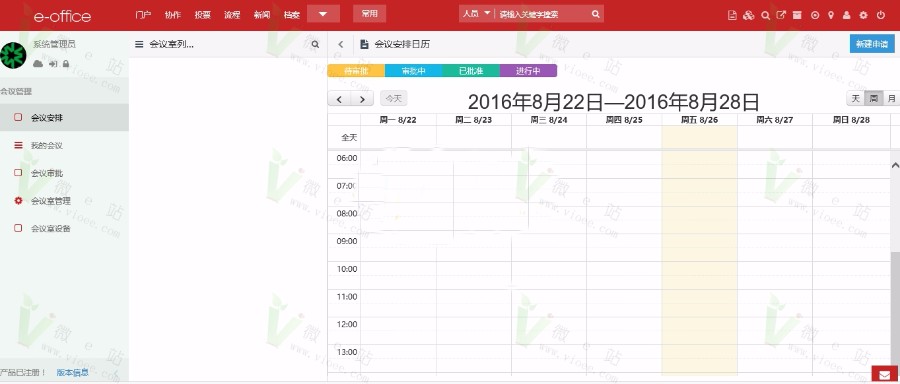Click the cloud icon under 系统管理员
Viewport: 900px width, 384px height.
coord(38,63)
